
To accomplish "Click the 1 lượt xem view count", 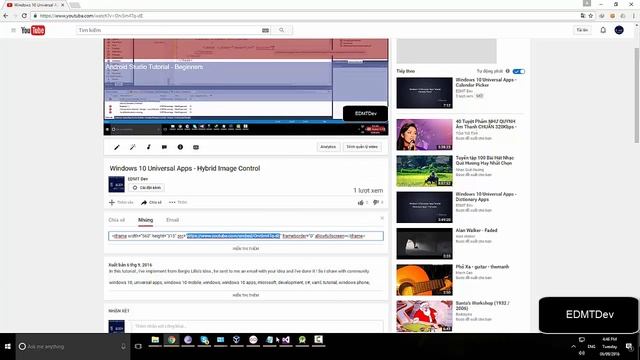I will click(368, 191).
